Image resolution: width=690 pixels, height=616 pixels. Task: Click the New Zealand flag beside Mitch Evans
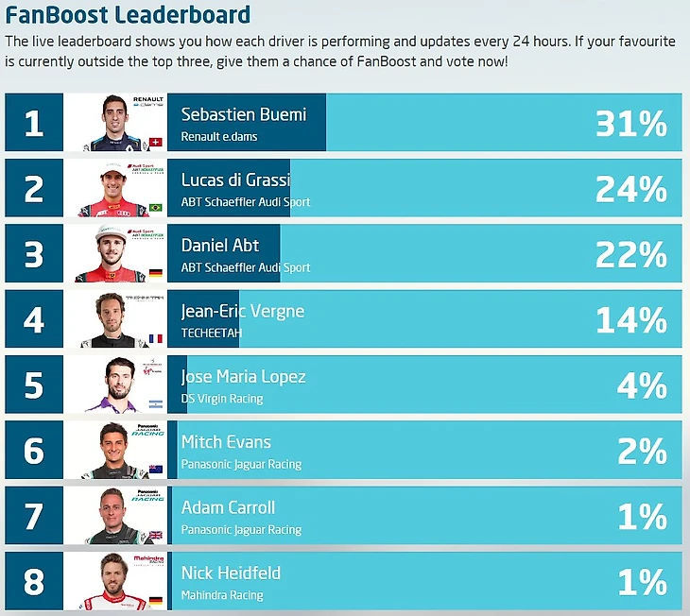pyautogui.click(x=155, y=469)
